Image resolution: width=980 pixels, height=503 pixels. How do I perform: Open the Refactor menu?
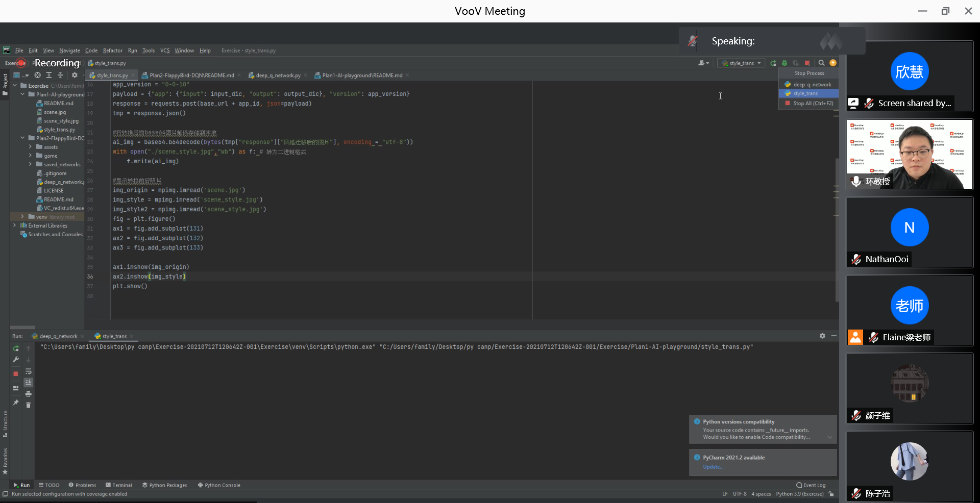click(112, 51)
